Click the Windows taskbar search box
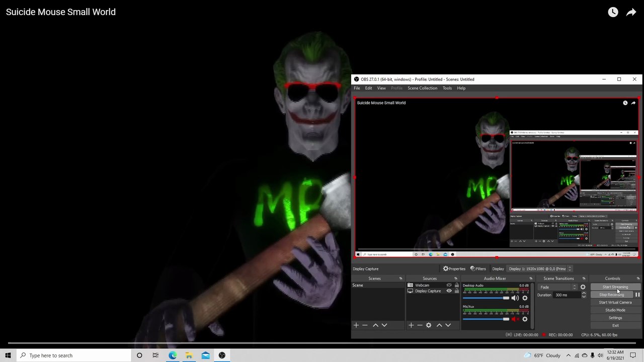This screenshot has height=362, width=644. point(74,355)
